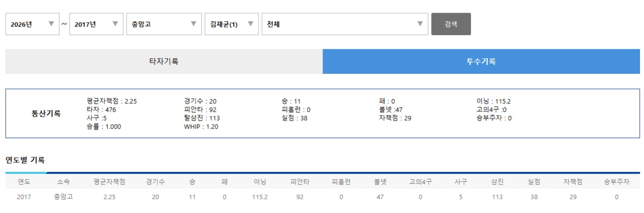The height and width of the screenshot is (213, 644).
Task: Expand the 충암고 school dropdown
Action: click(164, 24)
